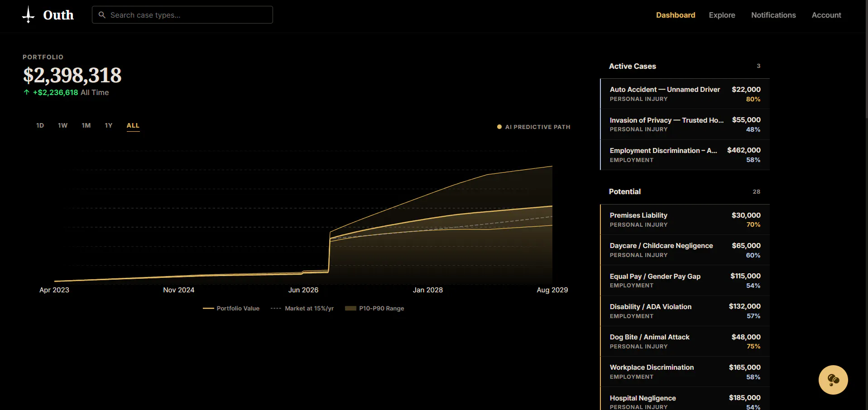Screen dimensions: 868x410
Task: Click into the Search case types field
Action: pos(182,15)
